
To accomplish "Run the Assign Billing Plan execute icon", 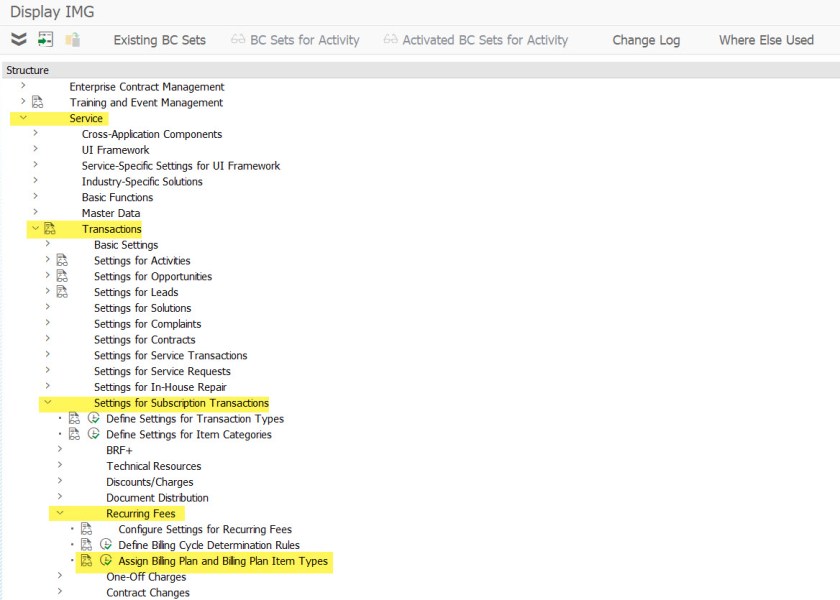I will [x=105, y=561].
